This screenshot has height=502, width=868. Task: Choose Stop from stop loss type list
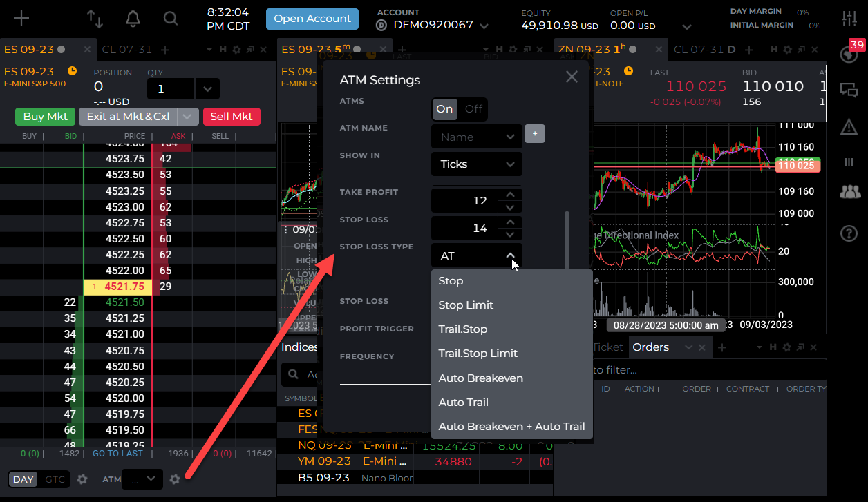512,281
